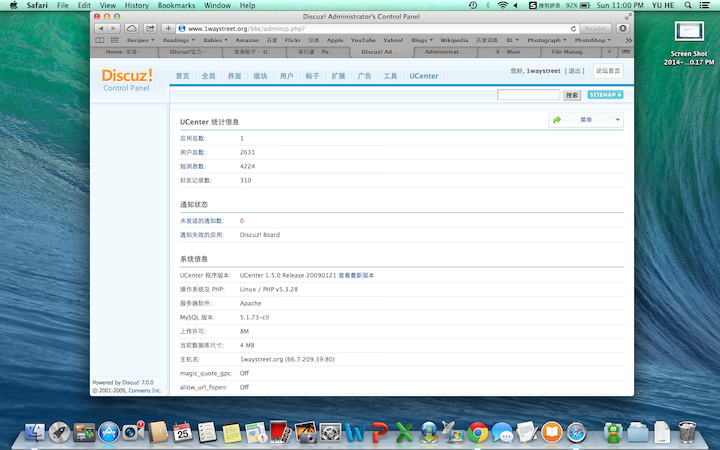Expand the Babies bookmarks folder
720x450 pixels.
click(x=216, y=40)
